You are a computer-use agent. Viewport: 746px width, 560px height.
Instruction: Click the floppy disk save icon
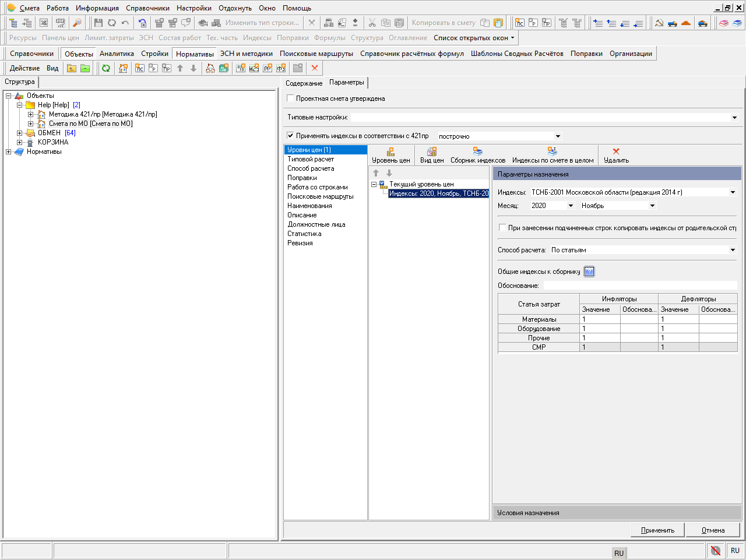coord(98,23)
